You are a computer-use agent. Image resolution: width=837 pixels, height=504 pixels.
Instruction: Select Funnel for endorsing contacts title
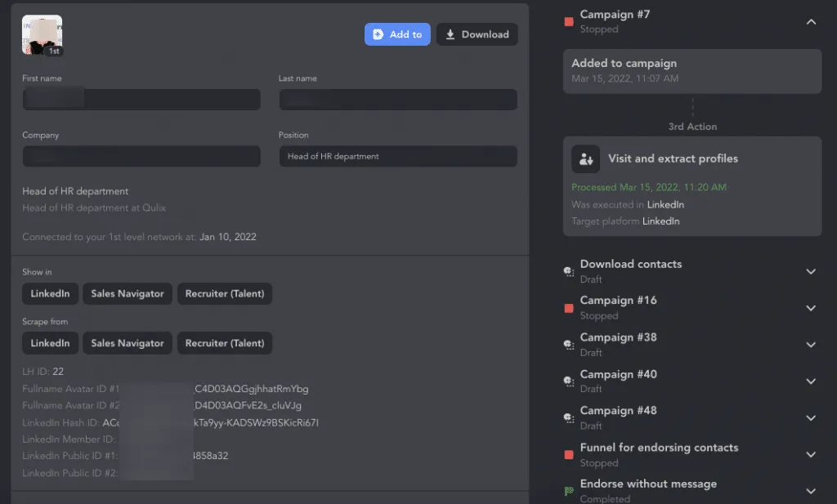click(660, 448)
